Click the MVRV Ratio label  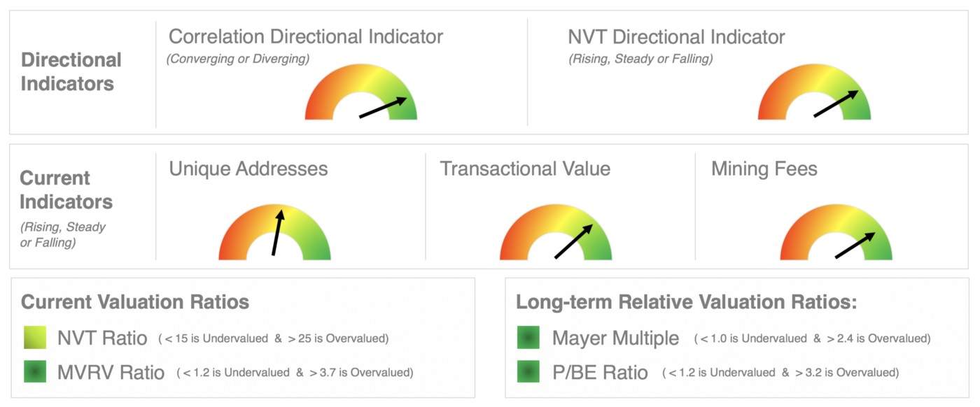point(111,372)
